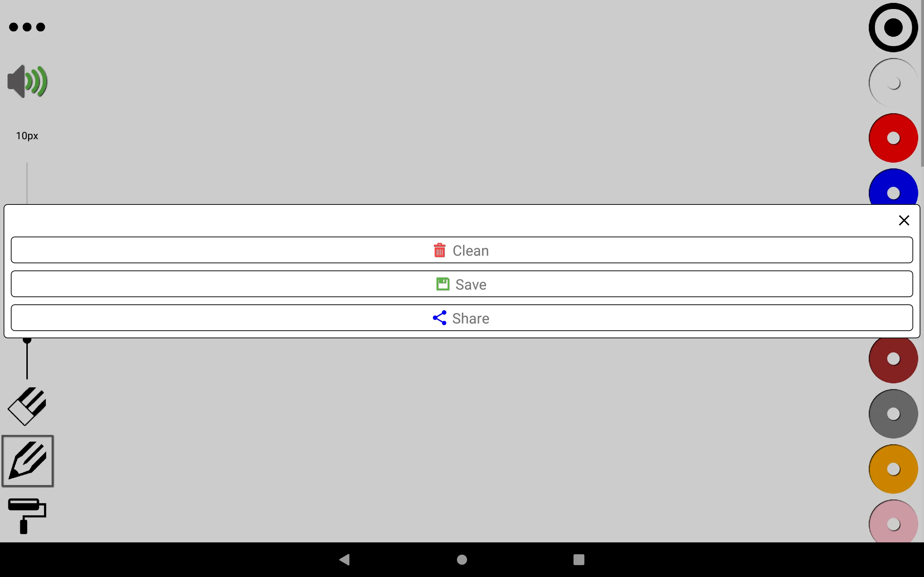Click the three-dot menu
Screen dimensions: 924x577
27,27
